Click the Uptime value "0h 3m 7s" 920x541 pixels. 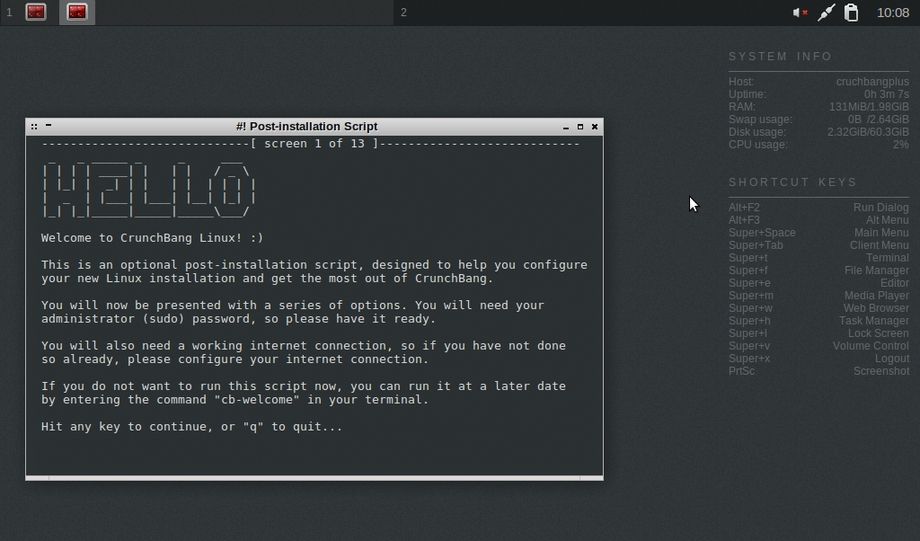pos(887,94)
